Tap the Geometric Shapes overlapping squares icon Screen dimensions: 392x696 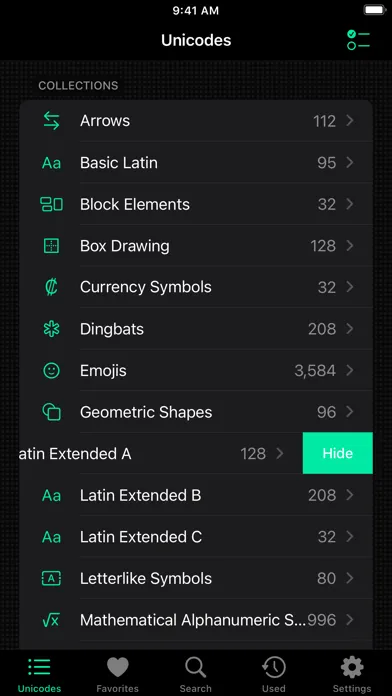(51, 412)
